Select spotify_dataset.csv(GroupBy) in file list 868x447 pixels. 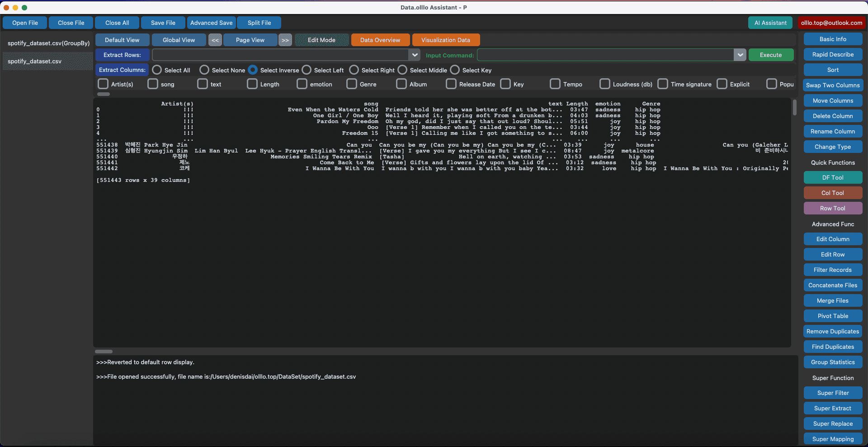pos(48,43)
